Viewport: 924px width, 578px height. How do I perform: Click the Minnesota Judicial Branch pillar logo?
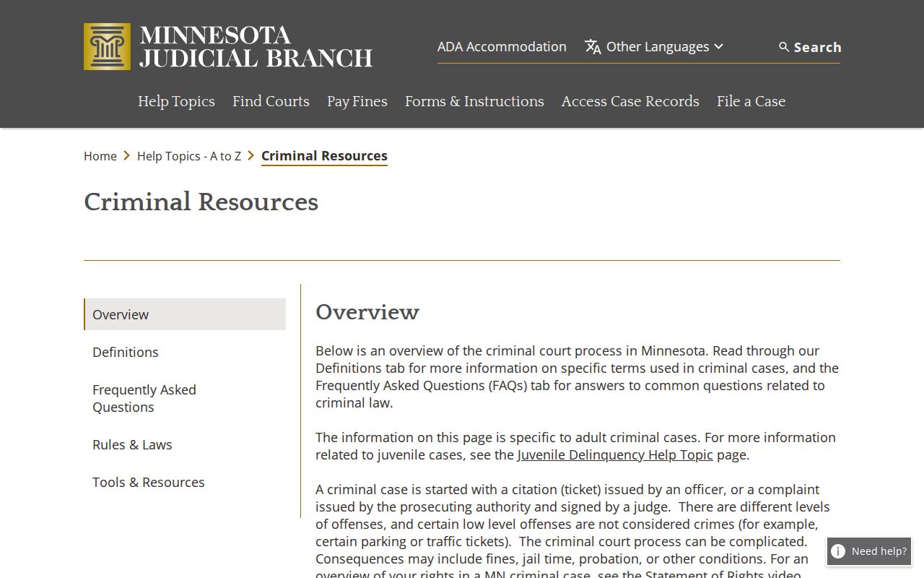(107, 46)
